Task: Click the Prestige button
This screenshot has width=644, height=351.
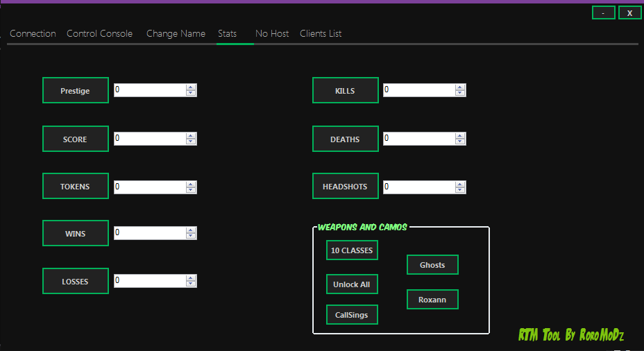Action: point(76,90)
